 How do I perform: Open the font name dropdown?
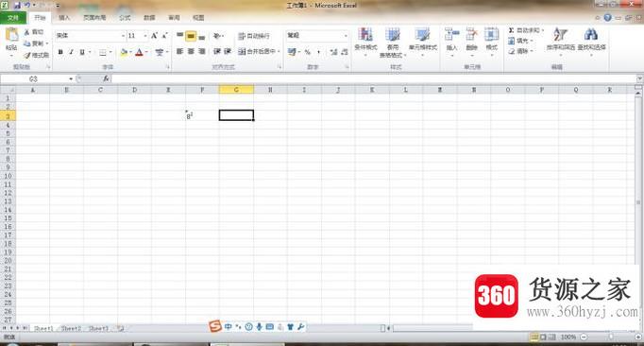tap(123, 36)
